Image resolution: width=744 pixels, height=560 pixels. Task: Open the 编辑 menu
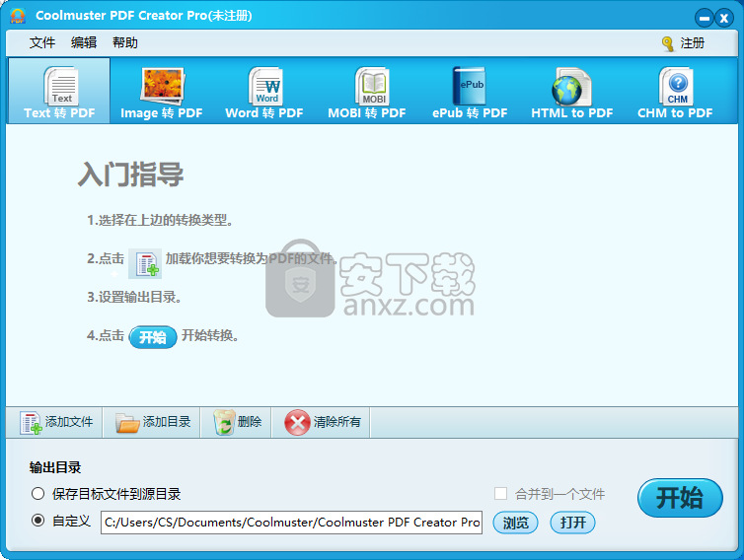[84, 42]
